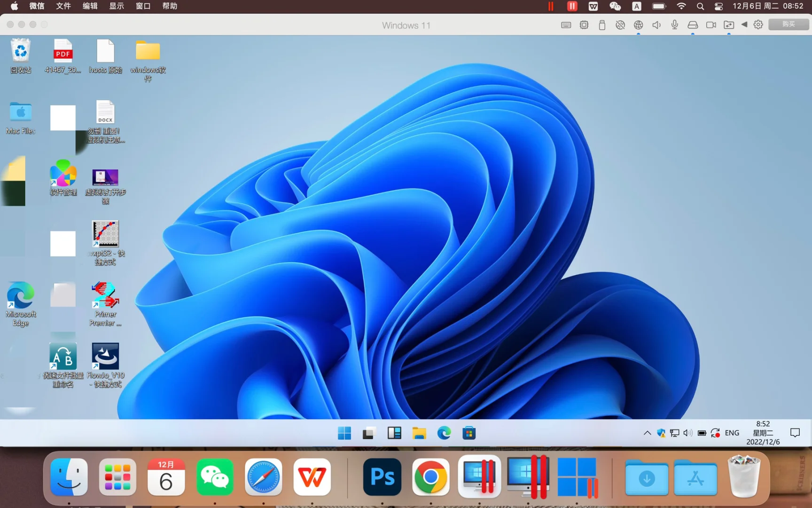Screen dimensions: 812x508
Task: Click the ENG input language indicator
Action: click(x=732, y=433)
